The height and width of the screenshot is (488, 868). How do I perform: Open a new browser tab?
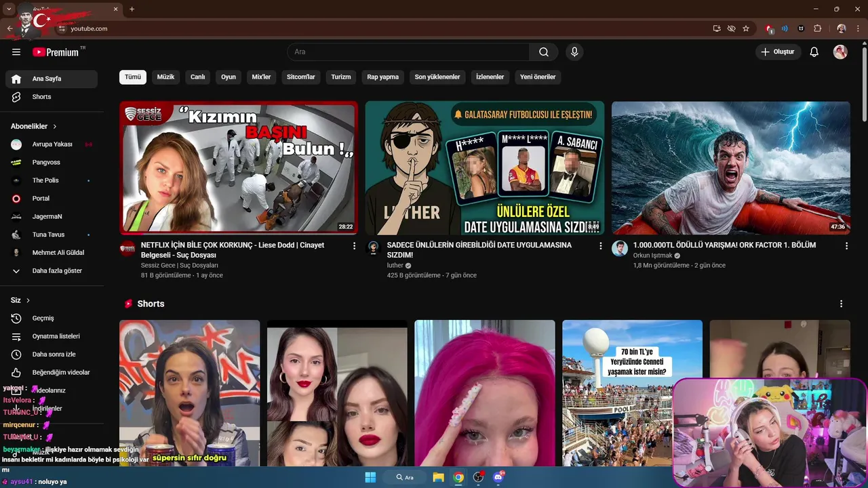[x=132, y=9]
